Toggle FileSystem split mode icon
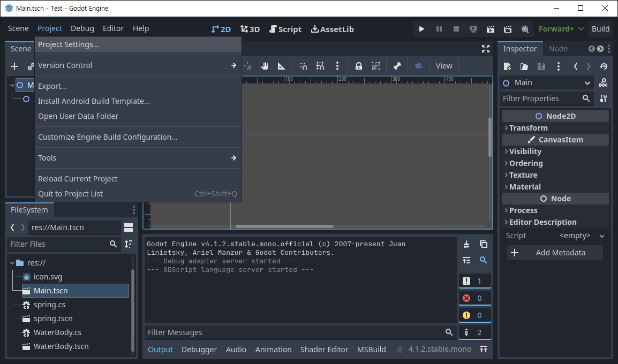Image resolution: width=618 pixels, height=364 pixels. tap(129, 227)
